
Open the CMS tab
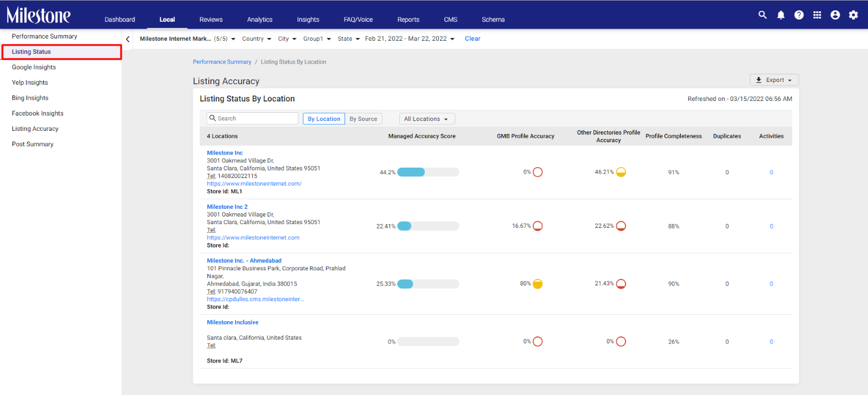451,20
